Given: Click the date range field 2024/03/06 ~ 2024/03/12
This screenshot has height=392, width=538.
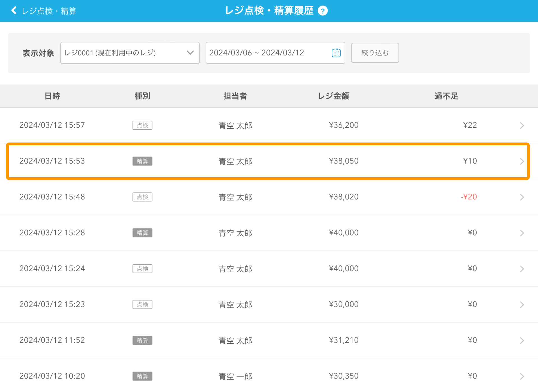Looking at the screenshot, I should tap(275, 53).
